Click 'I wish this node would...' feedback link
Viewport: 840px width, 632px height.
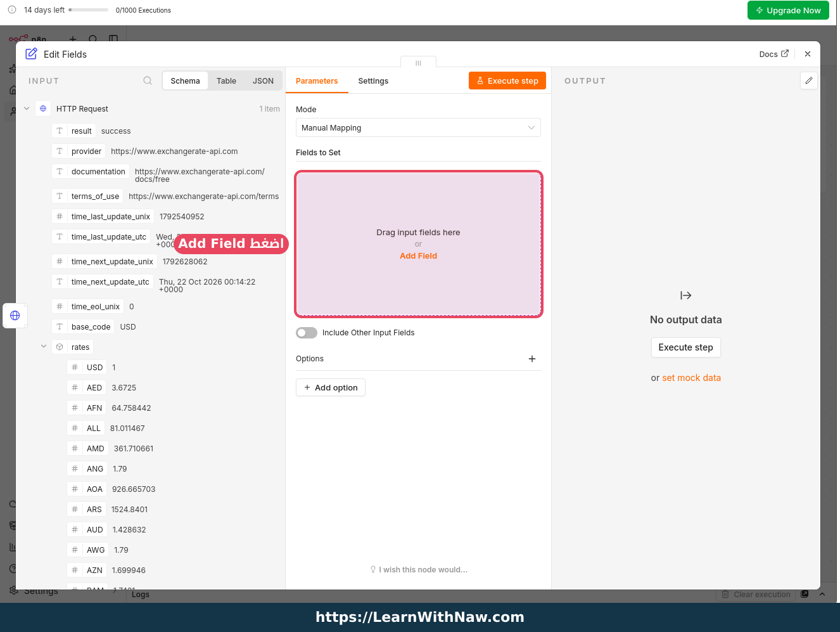419,570
